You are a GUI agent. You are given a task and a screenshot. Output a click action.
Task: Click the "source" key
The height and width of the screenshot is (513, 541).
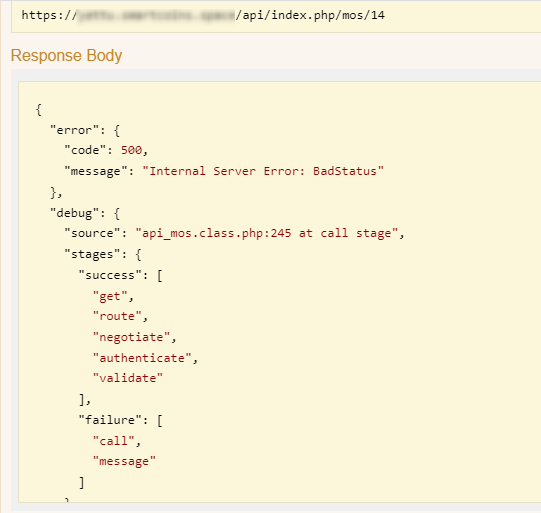[92, 234]
